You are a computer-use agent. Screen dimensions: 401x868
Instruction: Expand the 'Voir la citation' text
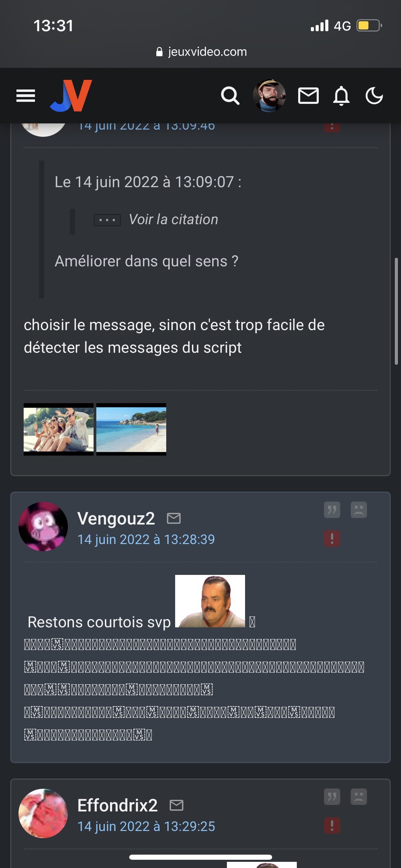(173, 219)
